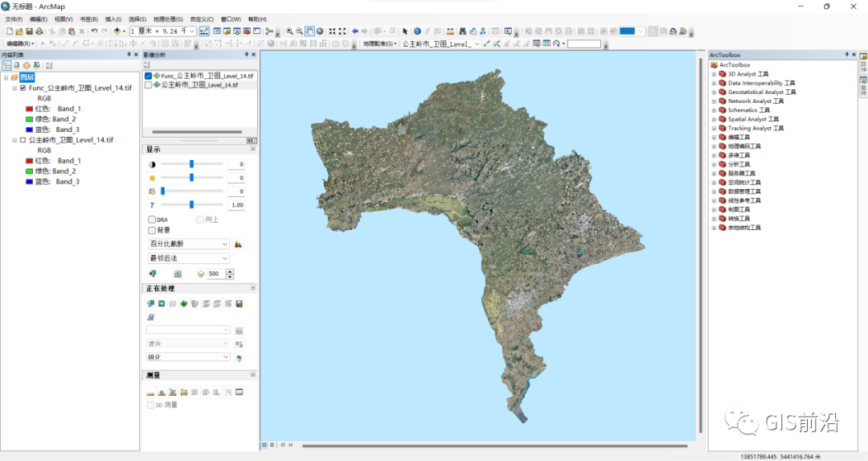Select the Zoom In tool
The image size is (868, 461).
(289, 31)
